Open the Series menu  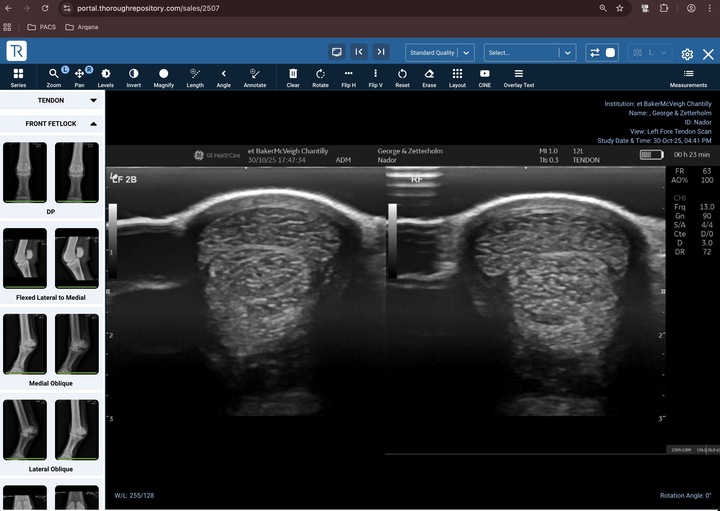(19, 75)
